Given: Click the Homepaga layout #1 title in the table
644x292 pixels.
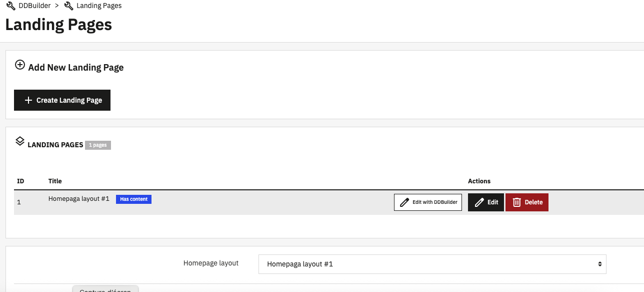Looking at the screenshot, I should (78, 198).
